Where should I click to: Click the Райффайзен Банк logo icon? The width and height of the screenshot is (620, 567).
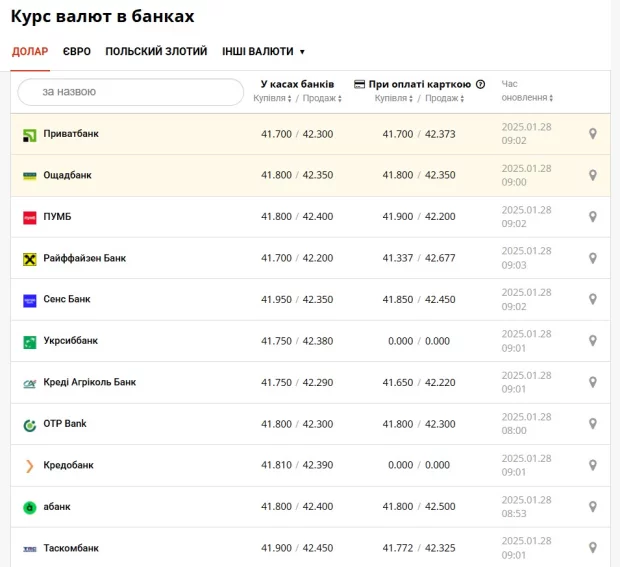pos(30,259)
